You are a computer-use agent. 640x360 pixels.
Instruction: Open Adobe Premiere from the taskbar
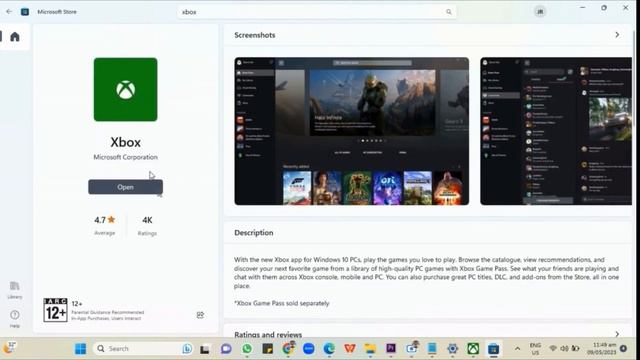pyautogui.click(x=391, y=349)
